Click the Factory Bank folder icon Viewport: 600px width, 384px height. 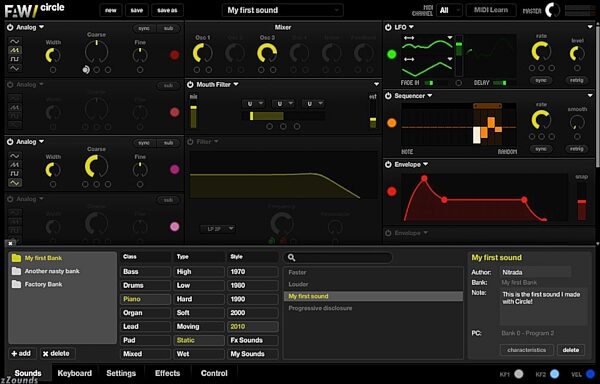click(16, 284)
